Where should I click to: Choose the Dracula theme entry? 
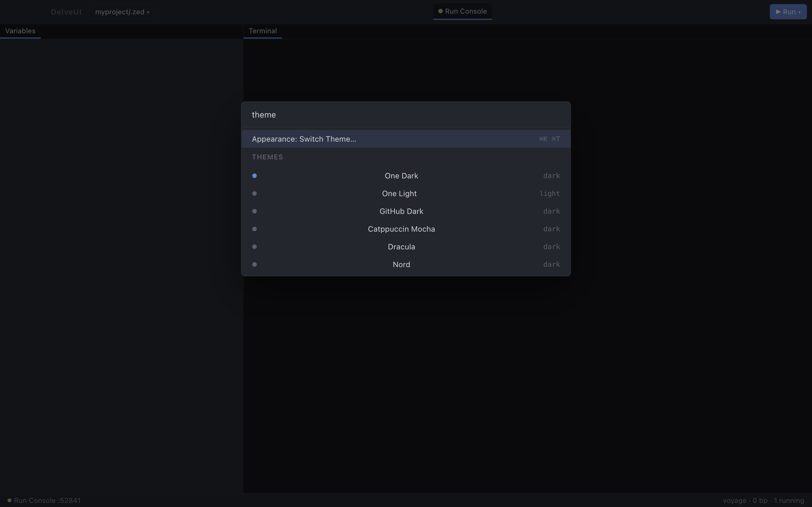401,247
